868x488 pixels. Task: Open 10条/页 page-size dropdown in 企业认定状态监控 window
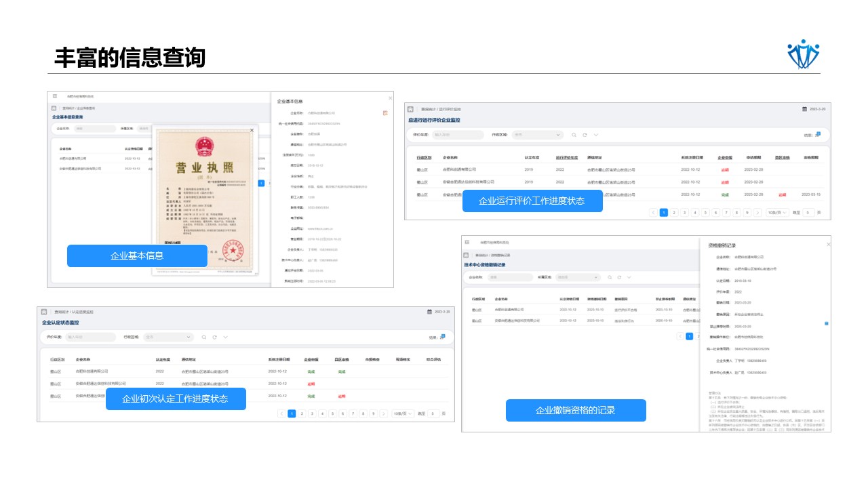[403, 413]
